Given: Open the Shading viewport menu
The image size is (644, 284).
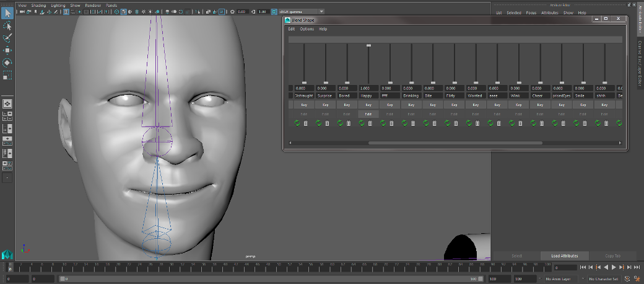Looking at the screenshot, I should 38,5.
